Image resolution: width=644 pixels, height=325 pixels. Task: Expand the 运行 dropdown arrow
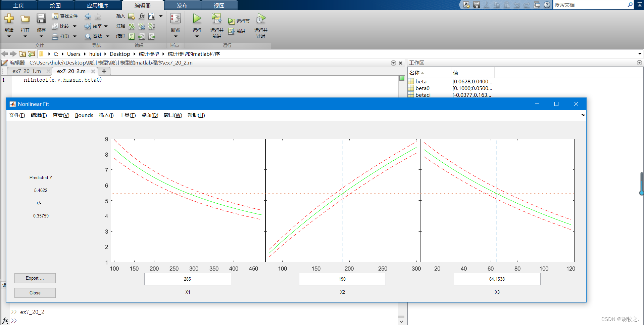click(x=197, y=36)
